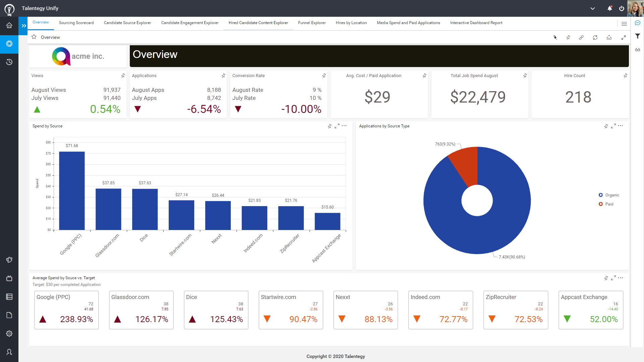Viewport: 644px width, 362px height.
Task: Open the Spend by Source overflow menu
Action: tap(344, 126)
